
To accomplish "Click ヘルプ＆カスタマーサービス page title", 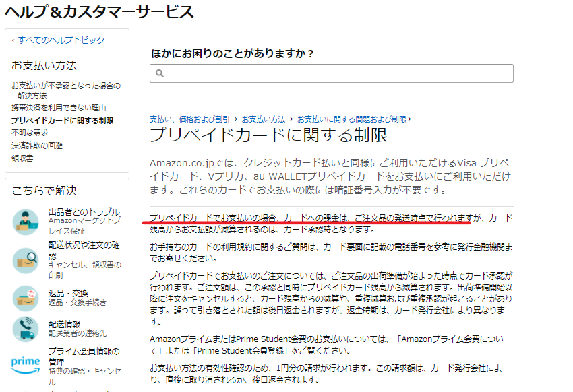I will coord(99,11).
